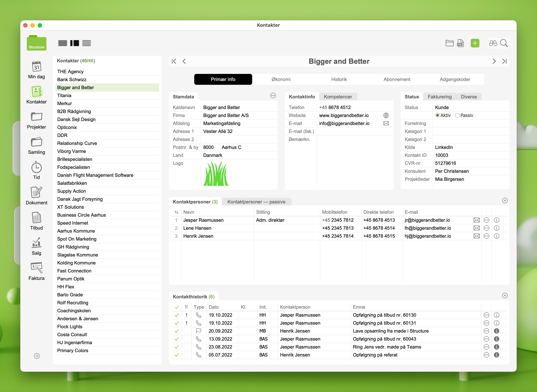Export contact using the PDF icon
Image resolution: width=537 pixels, height=392 pixels.
pos(460,43)
